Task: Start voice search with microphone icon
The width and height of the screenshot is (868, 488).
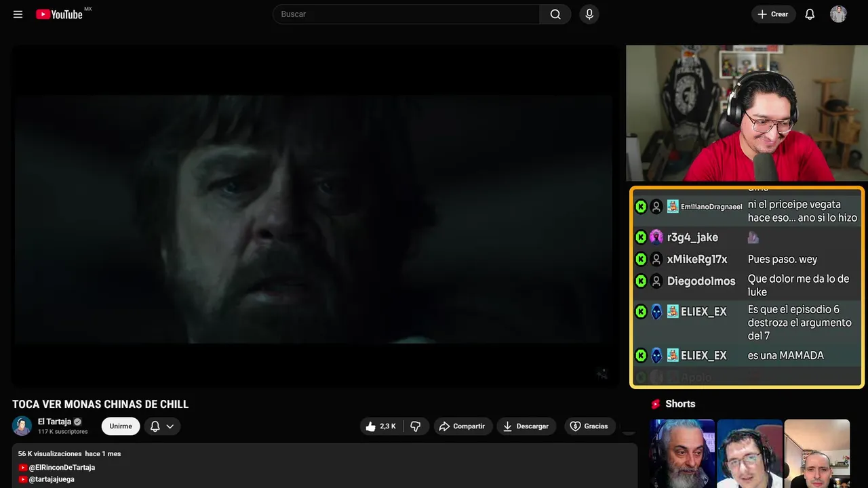Action: 589,14
